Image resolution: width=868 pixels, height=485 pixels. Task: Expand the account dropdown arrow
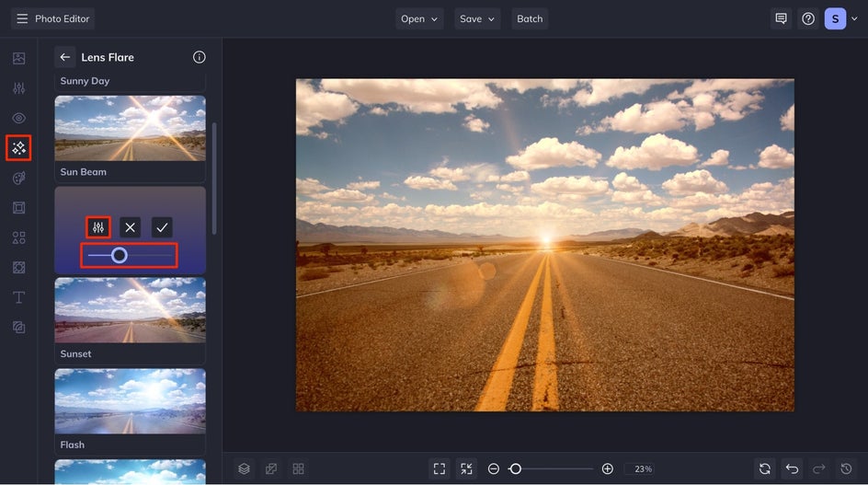[854, 18]
